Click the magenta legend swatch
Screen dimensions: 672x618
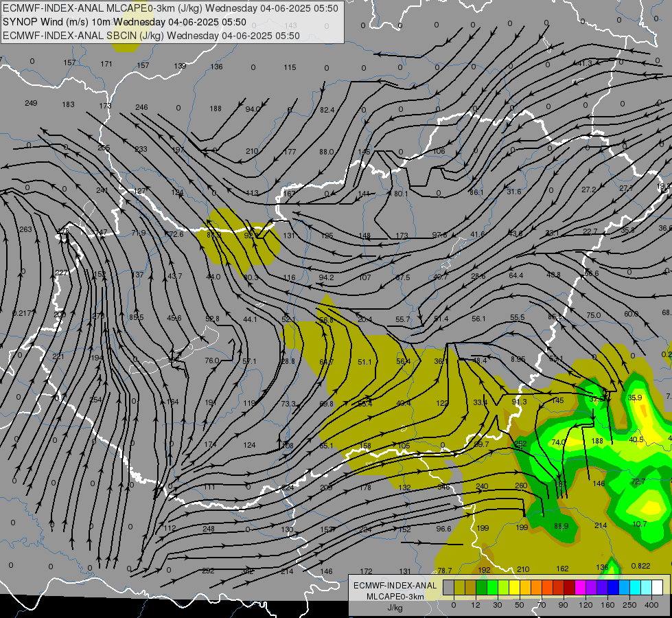[581, 588]
